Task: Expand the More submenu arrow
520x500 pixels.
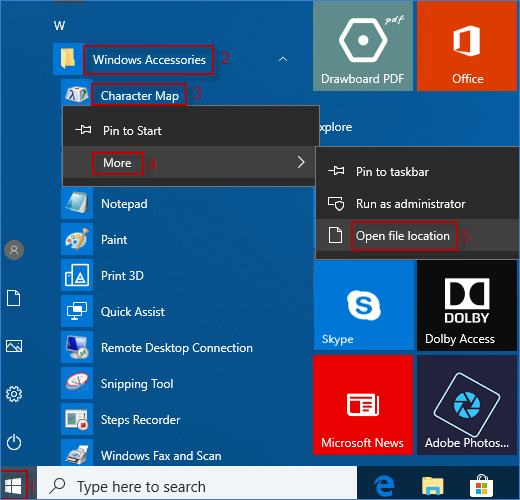Action: [301, 162]
